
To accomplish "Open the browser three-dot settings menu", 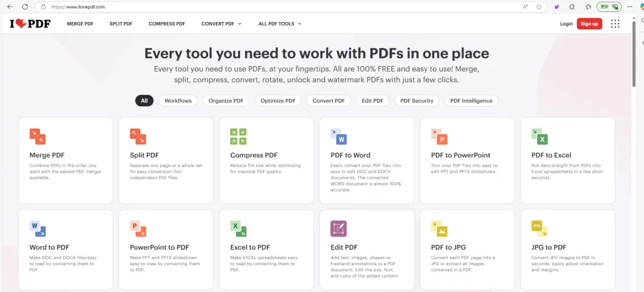I will point(630,7).
